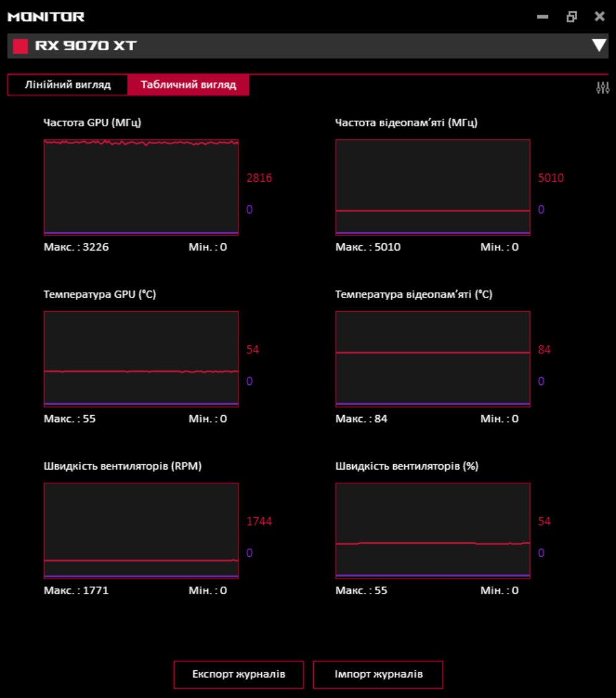Click the Температура GPU (°C) label
Screen dimensions: 616x698
point(100,295)
